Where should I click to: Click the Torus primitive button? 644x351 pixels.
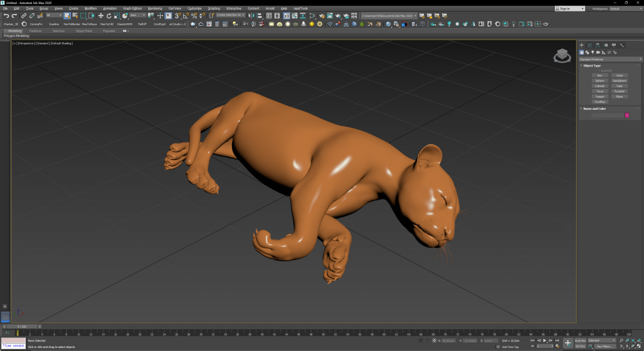coord(600,91)
